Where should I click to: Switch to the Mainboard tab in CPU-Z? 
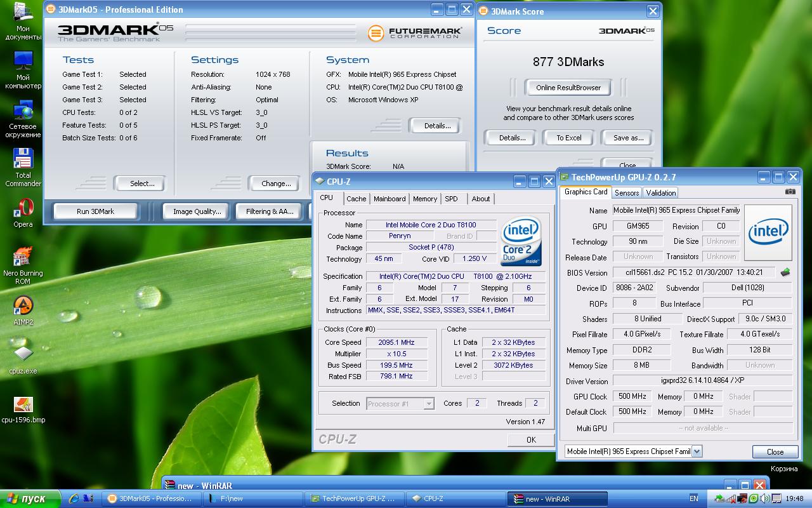pos(390,199)
